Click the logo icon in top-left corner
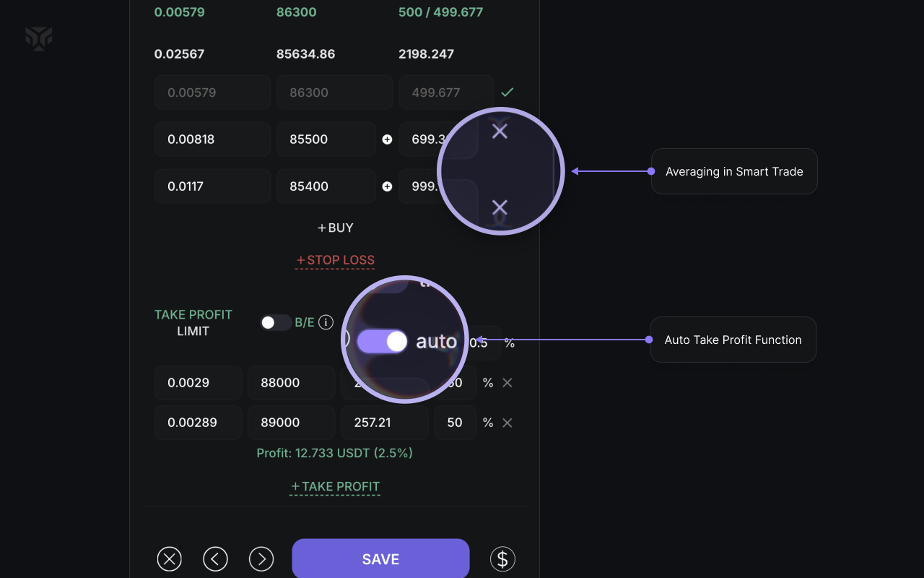The width and height of the screenshot is (924, 578). (38, 38)
